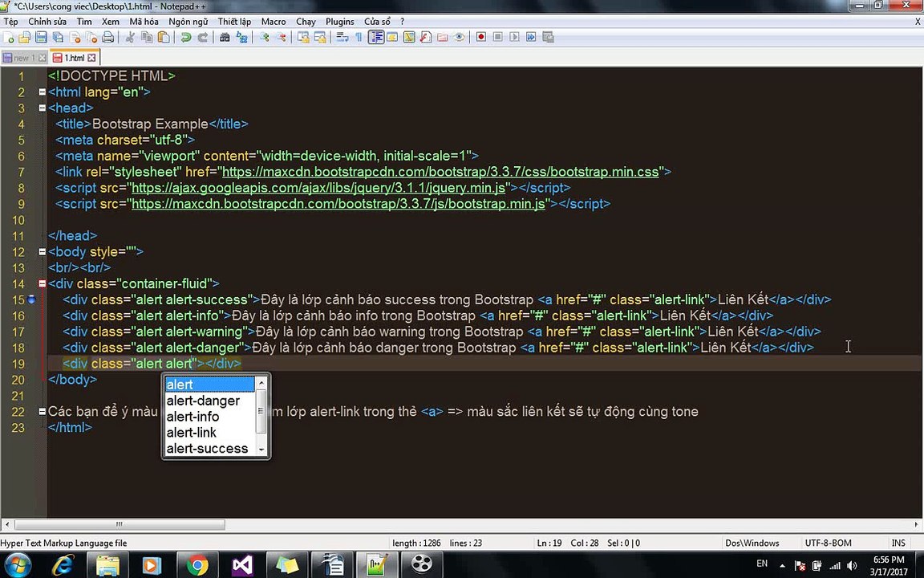
Task: Copy the selection from the toolbar
Action: point(147,37)
